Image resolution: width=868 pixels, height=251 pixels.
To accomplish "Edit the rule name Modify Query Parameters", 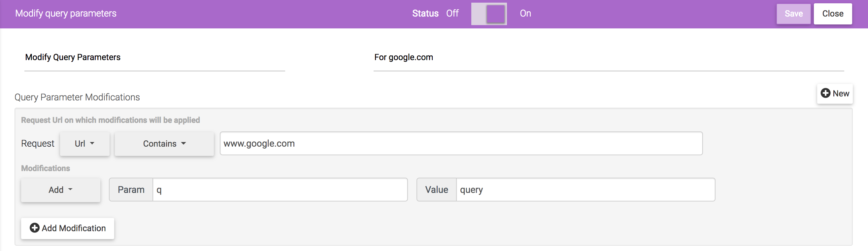I will pos(154,57).
